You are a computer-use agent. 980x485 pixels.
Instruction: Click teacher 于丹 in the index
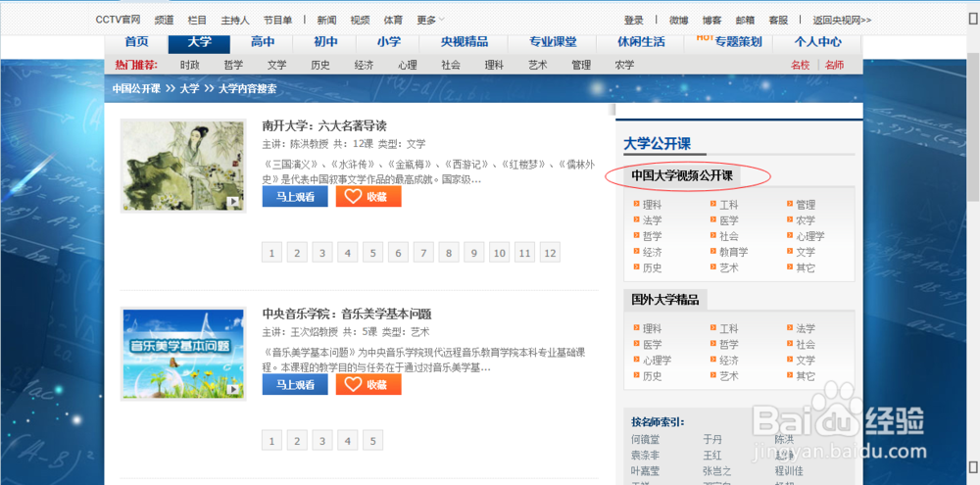point(712,439)
